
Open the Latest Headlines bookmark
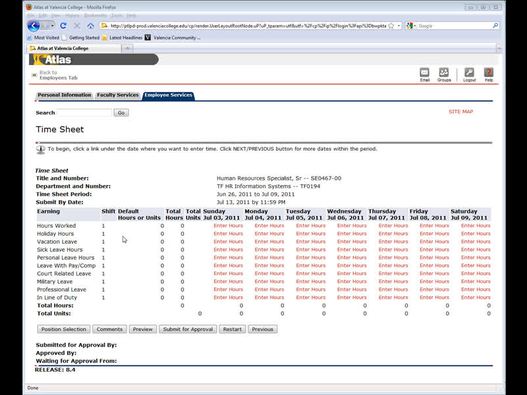122,38
